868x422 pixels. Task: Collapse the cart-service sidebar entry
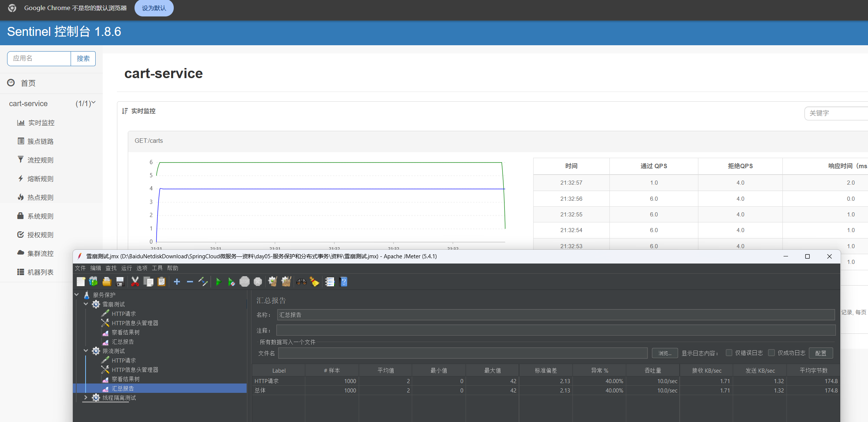click(x=93, y=103)
